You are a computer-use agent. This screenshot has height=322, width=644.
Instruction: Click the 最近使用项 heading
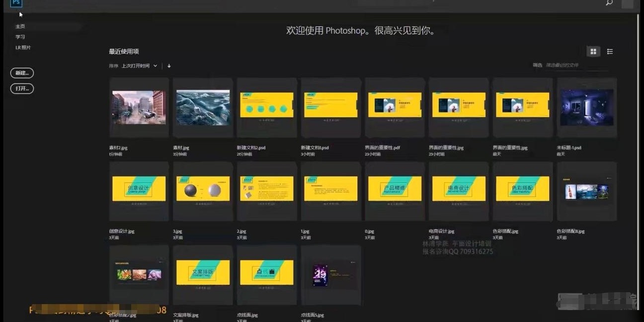pyautogui.click(x=124, y=52)
